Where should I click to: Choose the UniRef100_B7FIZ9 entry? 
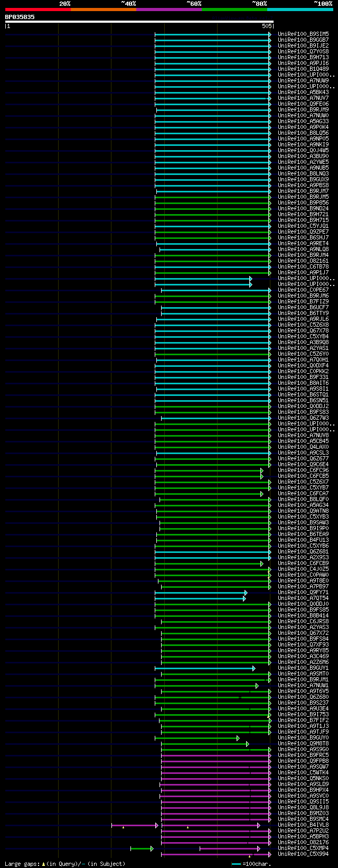tap(303, 301)
